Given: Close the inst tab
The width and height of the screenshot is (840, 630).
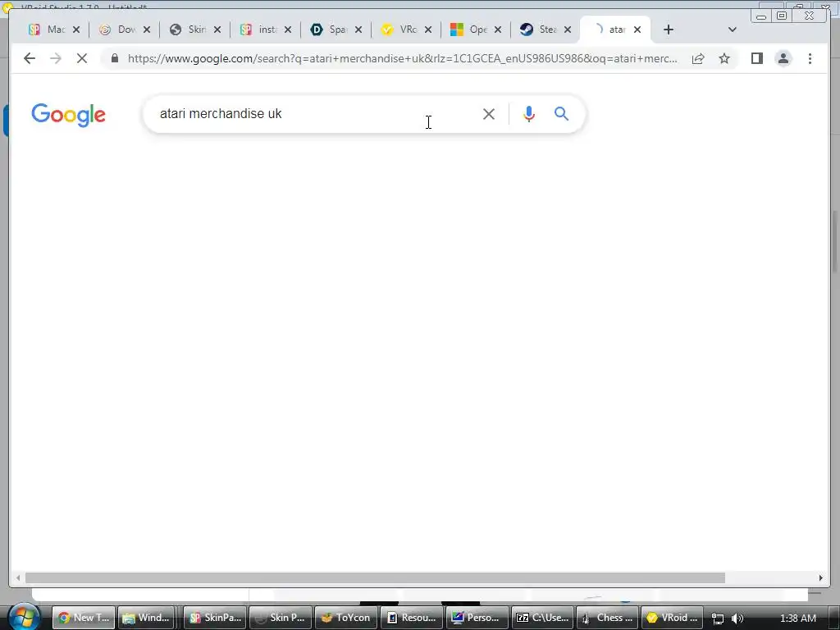Looking at the screenshot, I should click(x=288, y=30).
